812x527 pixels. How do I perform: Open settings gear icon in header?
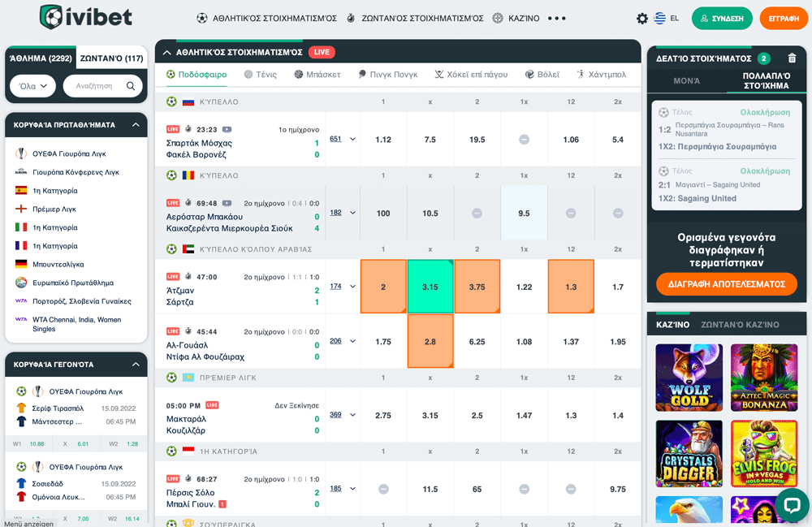[x=642, y=18]
